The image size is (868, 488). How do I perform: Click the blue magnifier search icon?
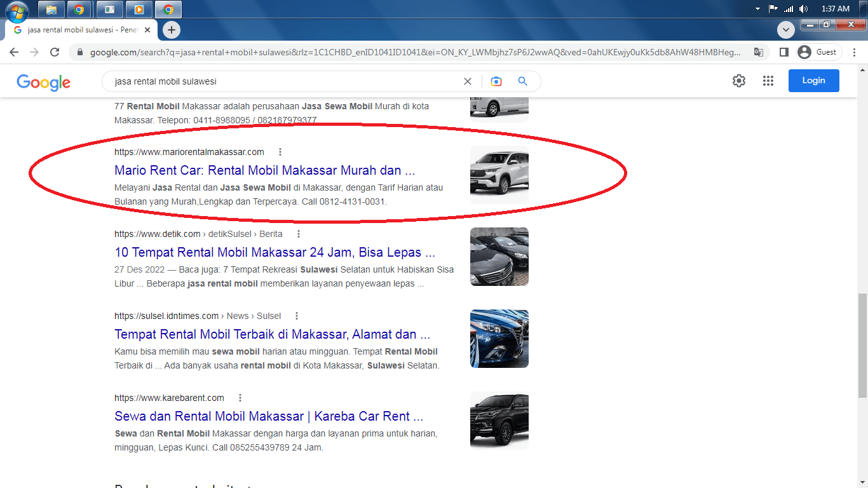pos(523,81)
